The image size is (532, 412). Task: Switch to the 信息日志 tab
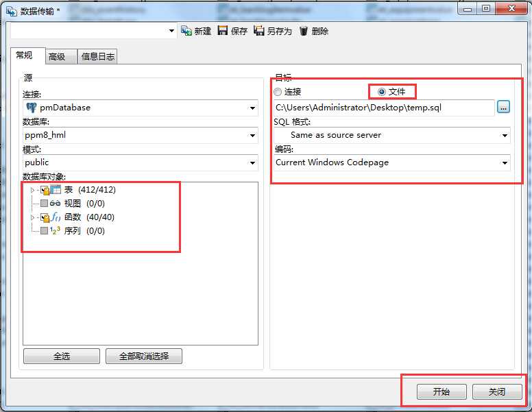click(98, 57)
